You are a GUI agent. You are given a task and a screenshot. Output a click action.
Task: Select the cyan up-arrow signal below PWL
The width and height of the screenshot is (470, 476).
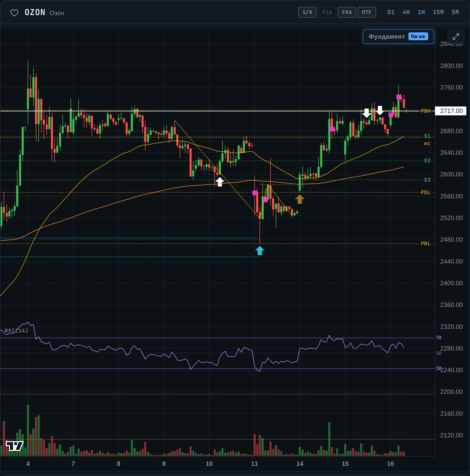(x=260, y=251)
